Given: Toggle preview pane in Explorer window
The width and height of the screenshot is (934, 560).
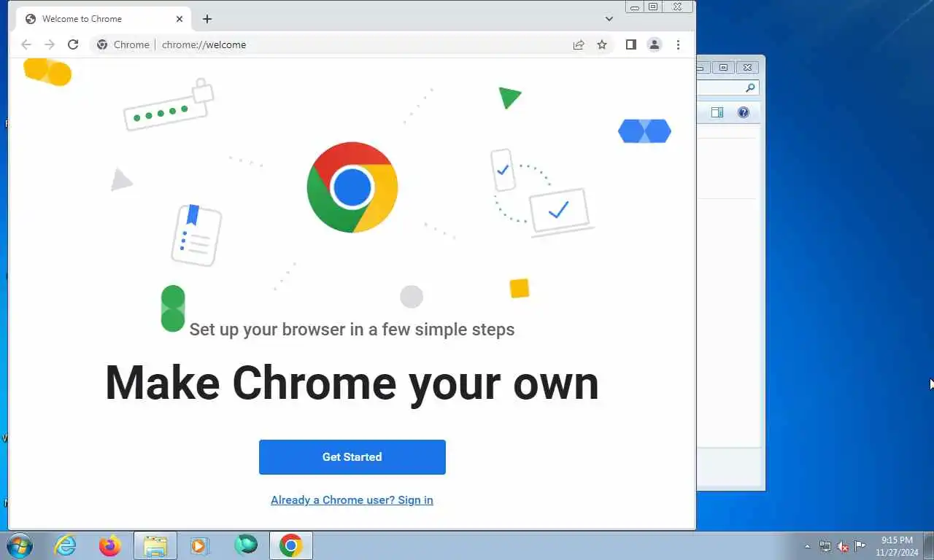Looking at the screenshot, I should [x=717, y=112].
